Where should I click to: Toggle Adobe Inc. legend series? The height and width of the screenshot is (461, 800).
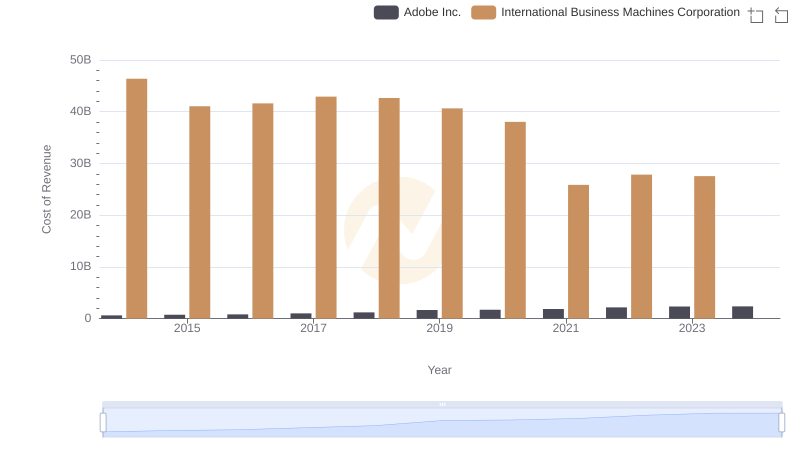417,12
